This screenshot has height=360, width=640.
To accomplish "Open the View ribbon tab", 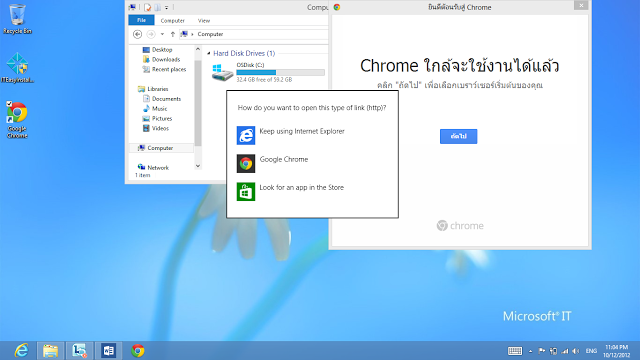I will tap(204, 20).
